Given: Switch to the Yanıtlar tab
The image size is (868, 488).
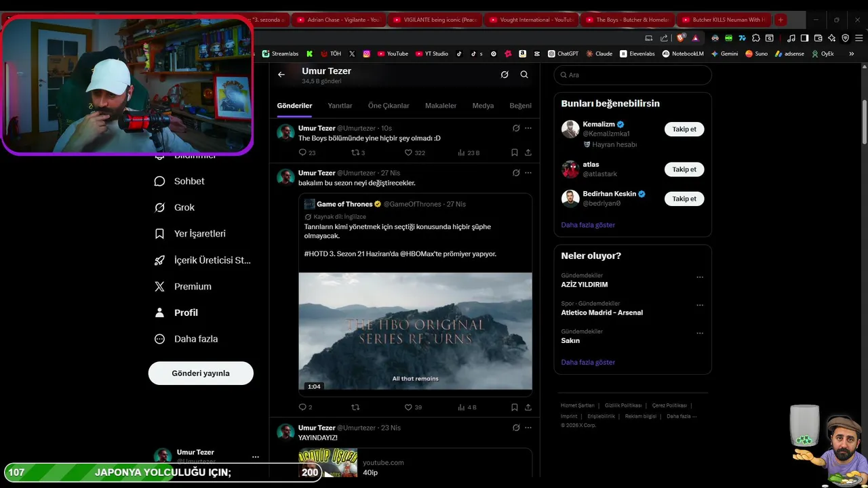Looking at the screenshot, I should point(340,106).
